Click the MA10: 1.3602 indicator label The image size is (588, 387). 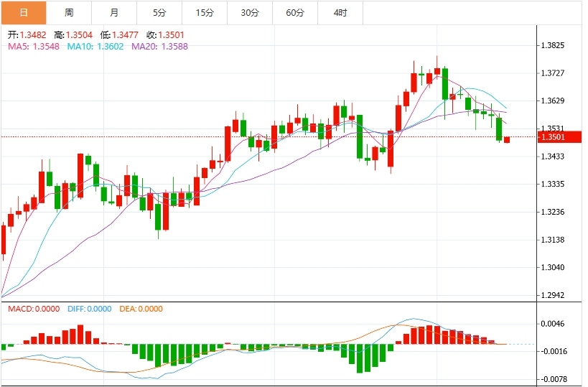point(95,47)
